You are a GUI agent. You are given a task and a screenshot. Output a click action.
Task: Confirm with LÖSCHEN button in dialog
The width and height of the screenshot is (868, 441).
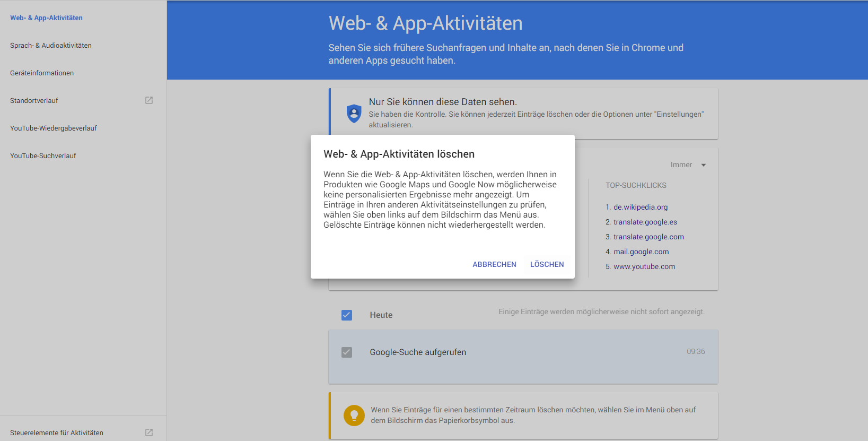tap(547, 264)
